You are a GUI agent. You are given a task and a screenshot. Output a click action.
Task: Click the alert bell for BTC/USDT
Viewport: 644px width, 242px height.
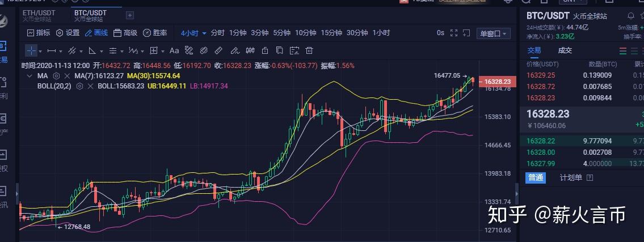point(631,15)
